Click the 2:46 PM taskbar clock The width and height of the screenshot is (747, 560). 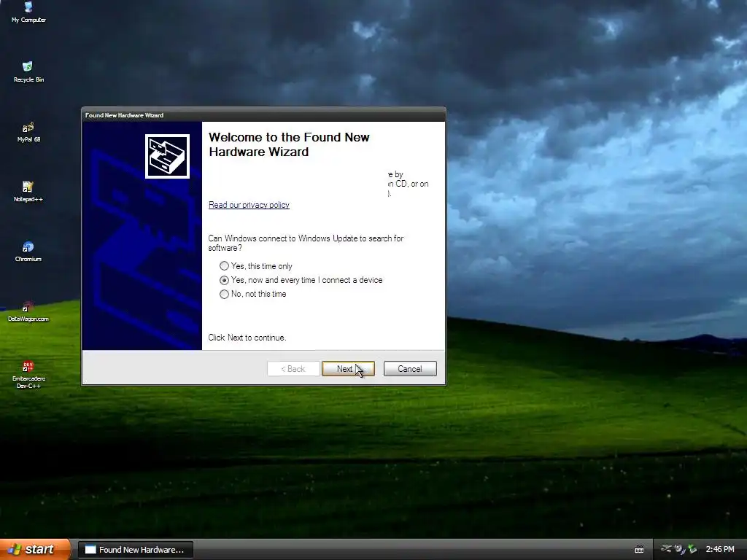(x=720, y=550)
